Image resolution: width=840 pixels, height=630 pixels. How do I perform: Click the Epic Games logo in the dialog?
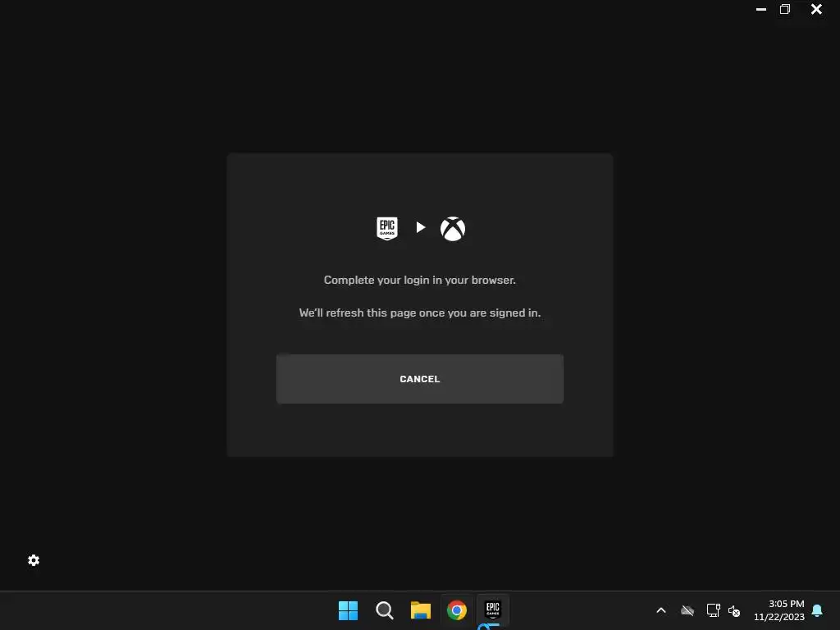pos(387,228)
